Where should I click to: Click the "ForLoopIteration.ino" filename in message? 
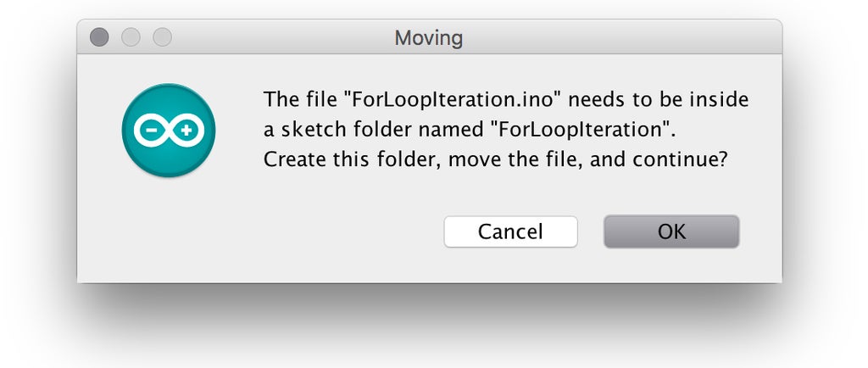click(454, 99)
